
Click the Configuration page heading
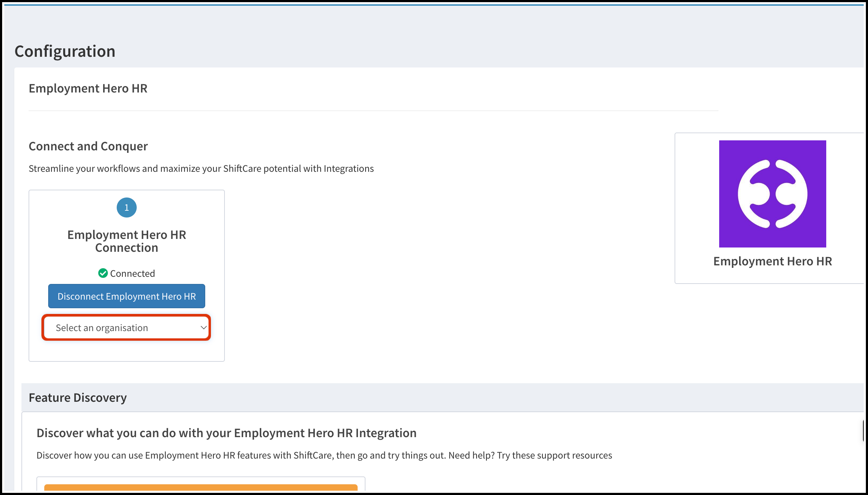[x=65, y=51]
